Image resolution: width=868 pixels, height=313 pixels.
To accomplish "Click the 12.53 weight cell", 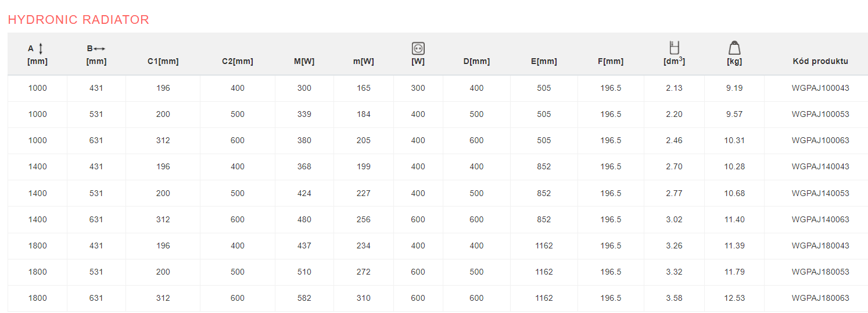I will coord(734,298).
